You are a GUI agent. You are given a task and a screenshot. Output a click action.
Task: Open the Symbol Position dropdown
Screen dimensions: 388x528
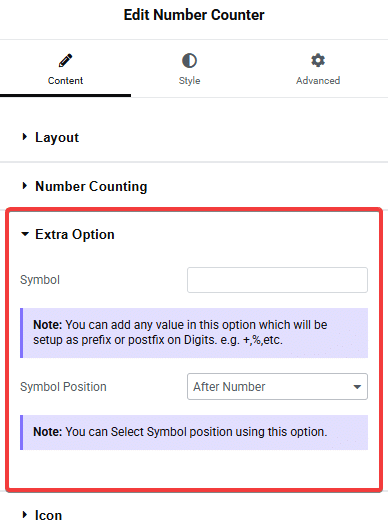(277, 387)
